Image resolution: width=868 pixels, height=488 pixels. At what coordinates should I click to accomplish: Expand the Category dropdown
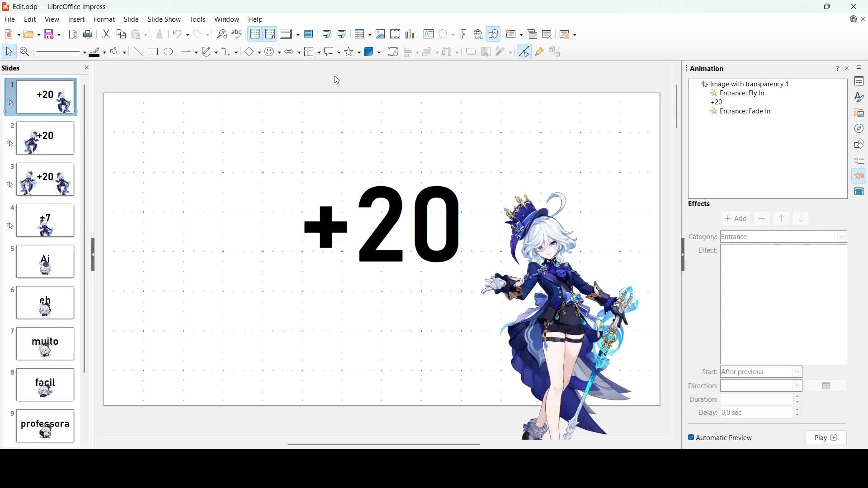click(x=784, y=237)
